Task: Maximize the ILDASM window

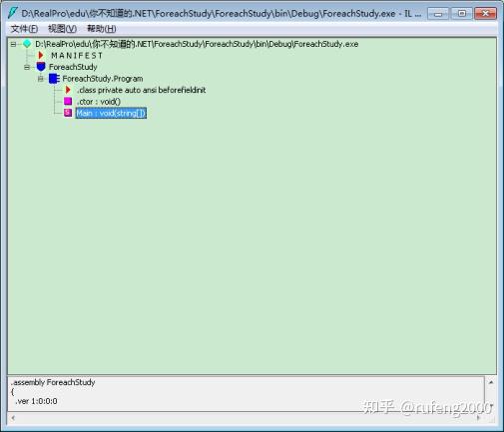Action: pyautogui.click(x=461, y=13)
